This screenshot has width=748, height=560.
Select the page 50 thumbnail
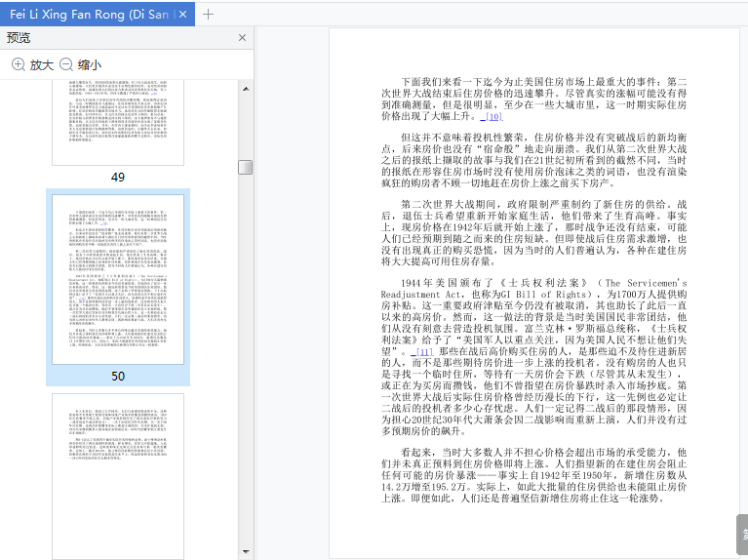[x=118, y=279]
